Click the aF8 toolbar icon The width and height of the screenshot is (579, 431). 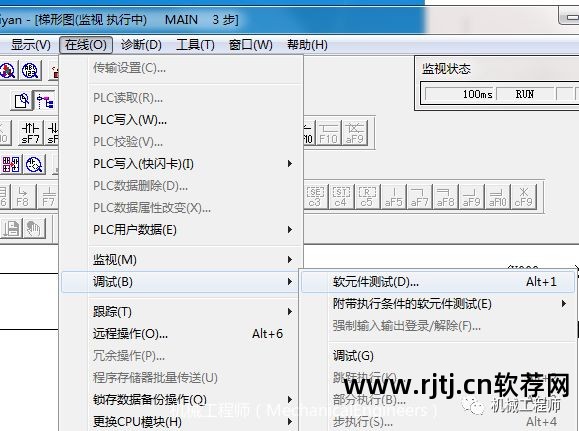tap(445, 196)
